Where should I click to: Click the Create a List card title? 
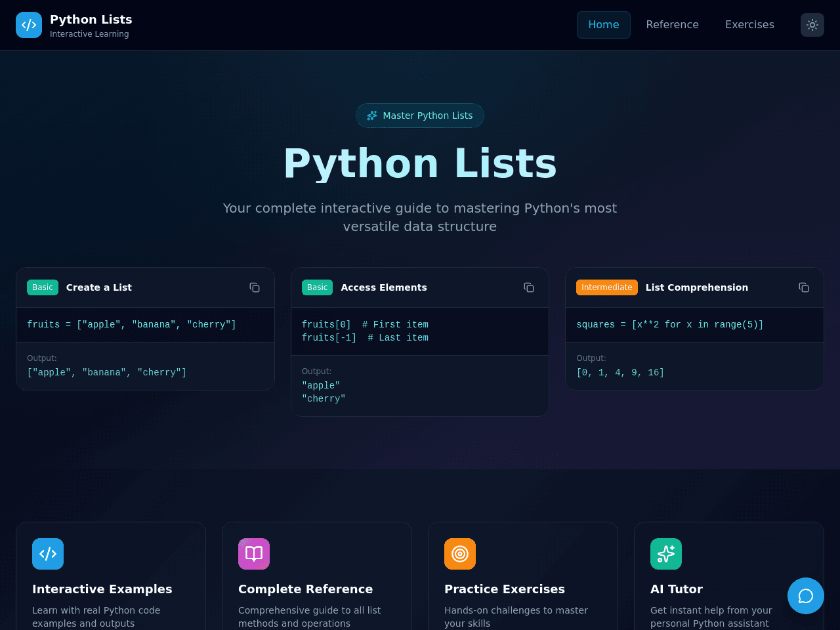click(99, 287)
